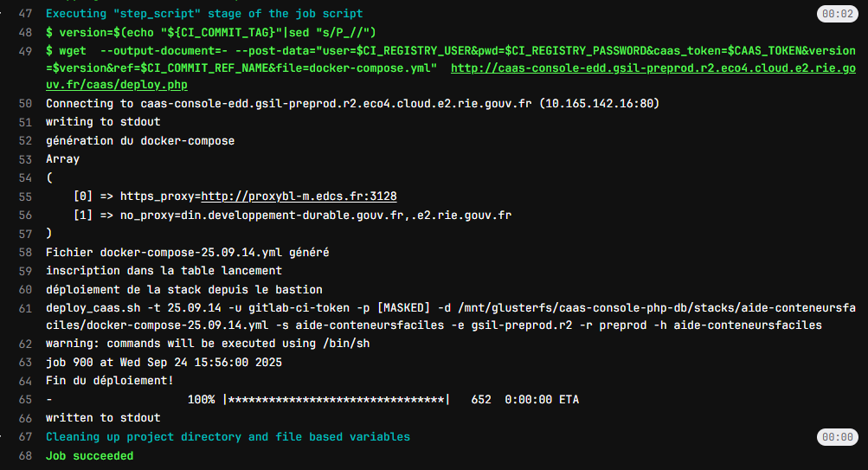Click the 00:00 duration badge
This screenshot has width=868, height=470.
click(x=836, y=437)
